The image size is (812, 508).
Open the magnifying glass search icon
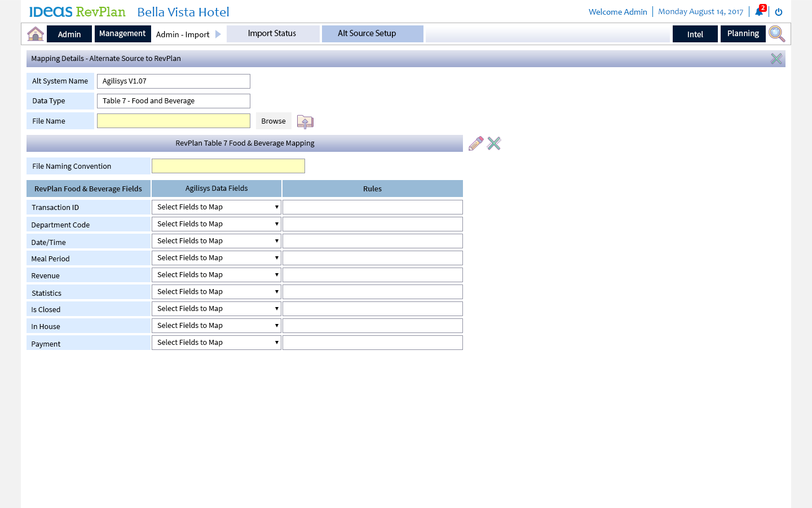point(776,34)
